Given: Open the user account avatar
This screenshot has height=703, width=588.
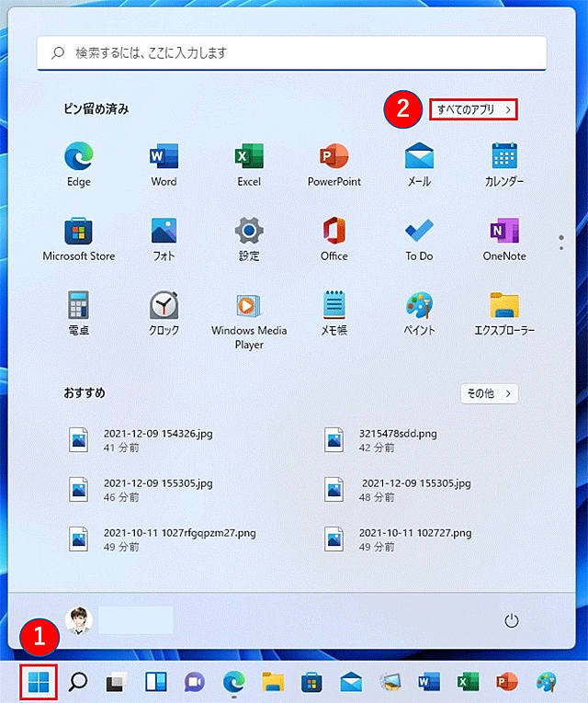Looking at the screenshot, I should [79, 620].
